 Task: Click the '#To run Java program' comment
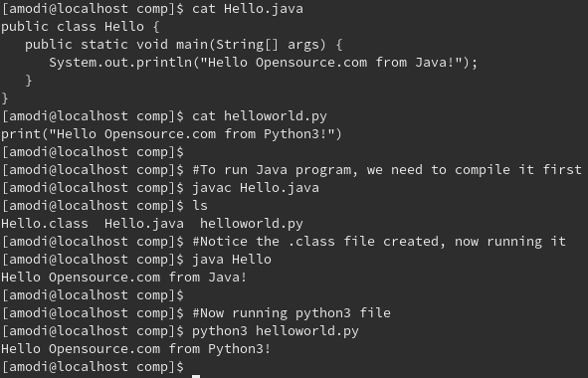point(387,170)
